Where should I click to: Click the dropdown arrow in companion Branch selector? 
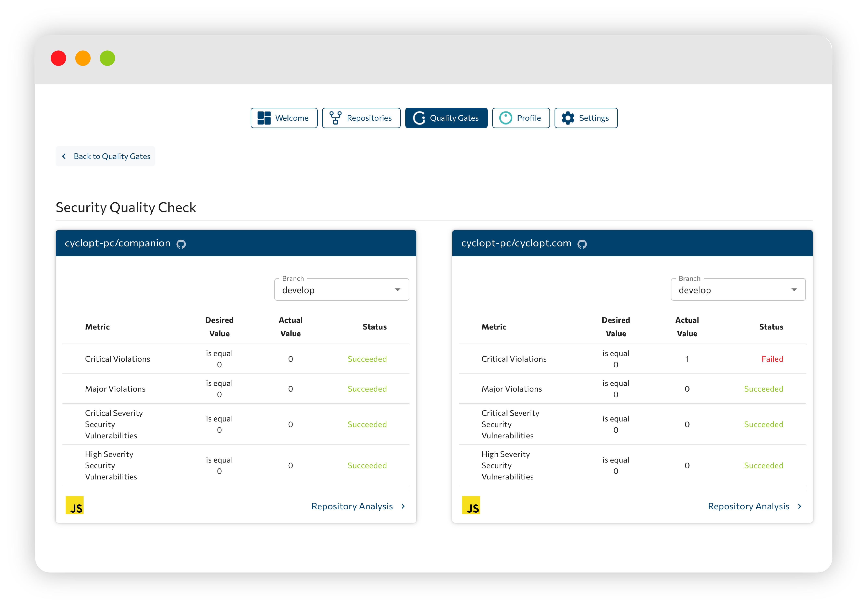(397, 290)
